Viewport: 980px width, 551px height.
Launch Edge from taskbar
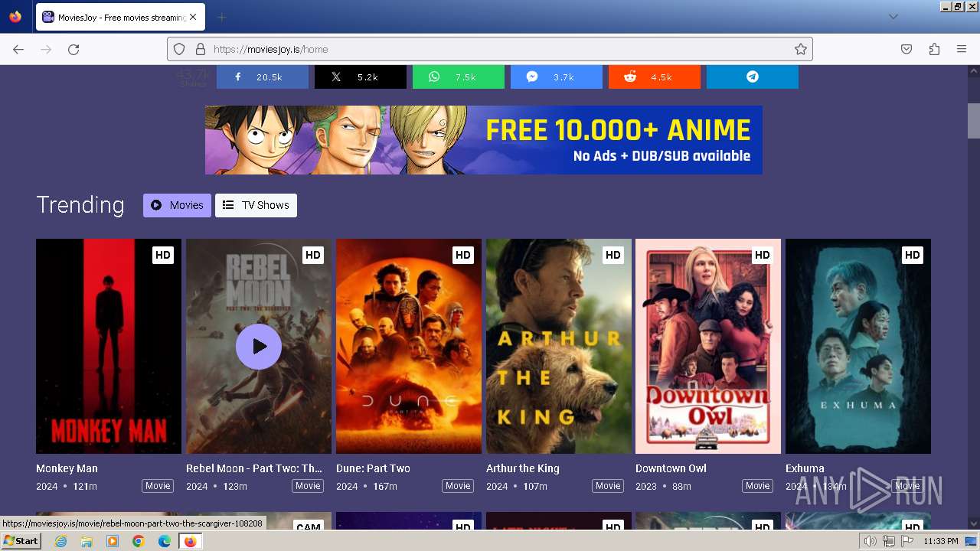click(x=165, y=541)
